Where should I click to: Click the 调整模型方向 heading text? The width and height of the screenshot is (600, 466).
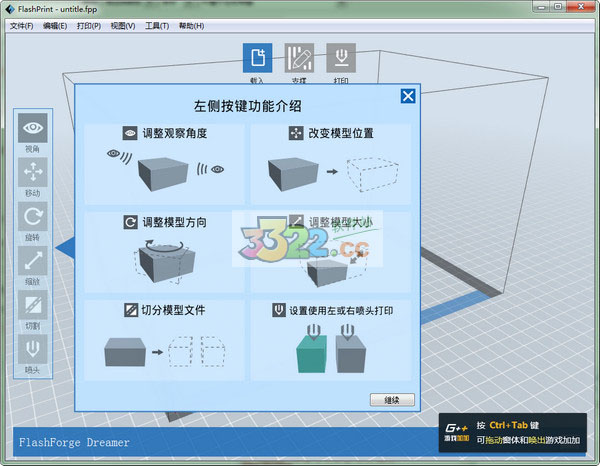[x=174, y=222]
